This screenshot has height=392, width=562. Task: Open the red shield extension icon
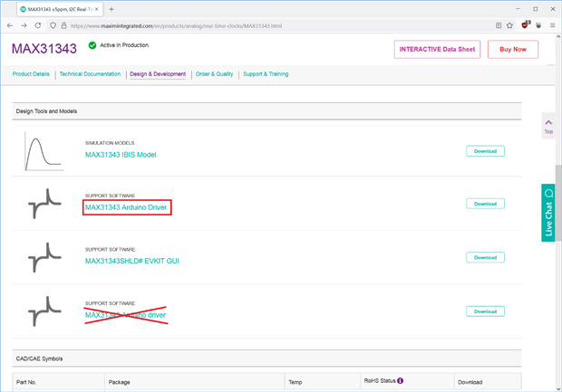(x=525, y=25)
